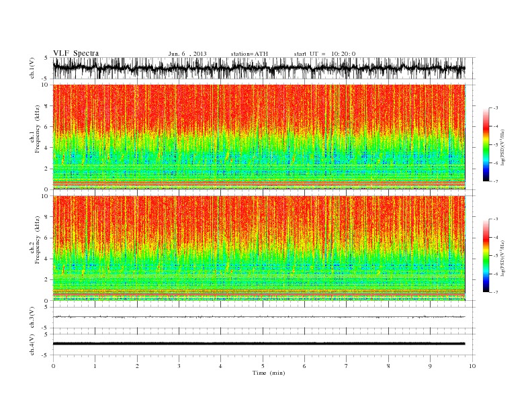The width and height of the screenshot is (532, 411).
Task: Click time axis tick label "2"
Action: pos(137,366)
